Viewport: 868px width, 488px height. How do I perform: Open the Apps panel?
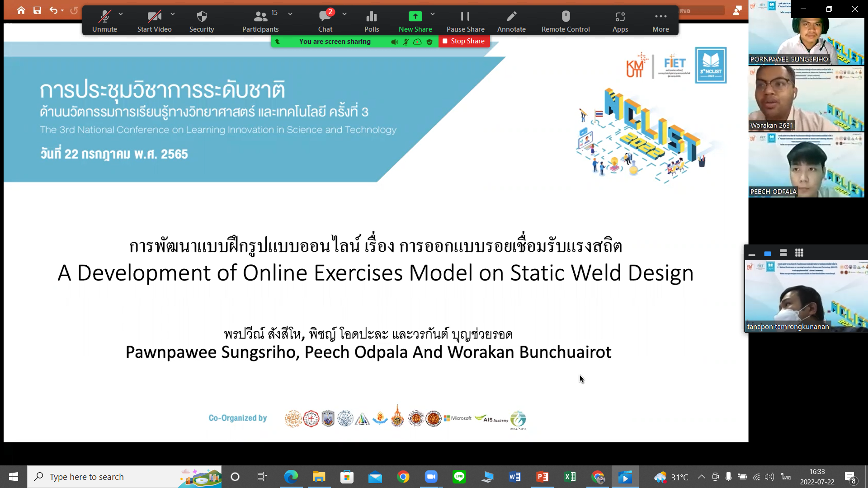point(620,21)
